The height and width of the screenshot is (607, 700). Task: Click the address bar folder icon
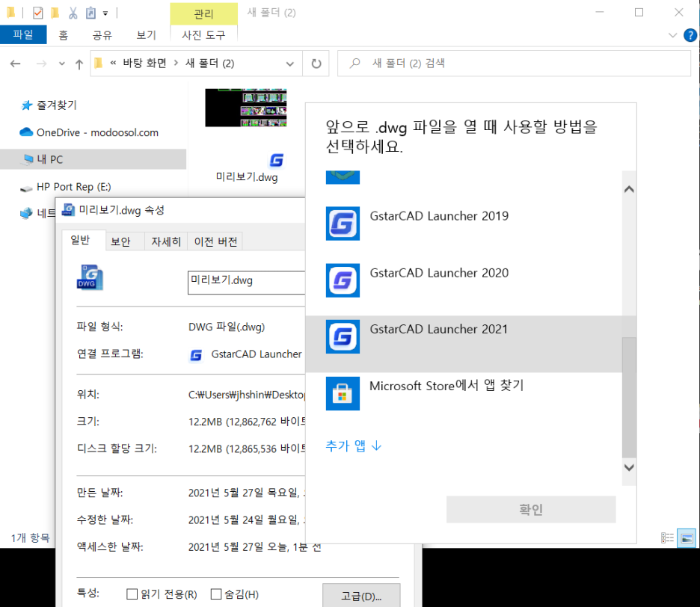pyautogui.click(x=98, y=63)
